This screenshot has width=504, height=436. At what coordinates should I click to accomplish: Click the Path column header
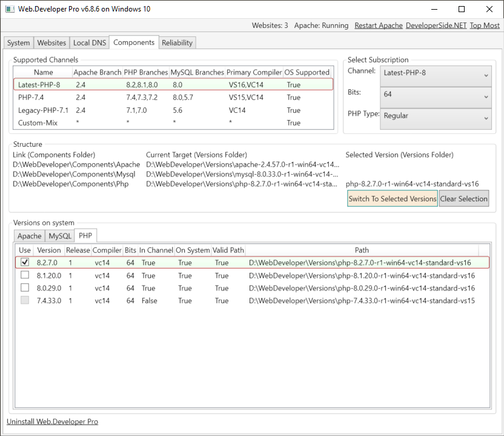362,250
